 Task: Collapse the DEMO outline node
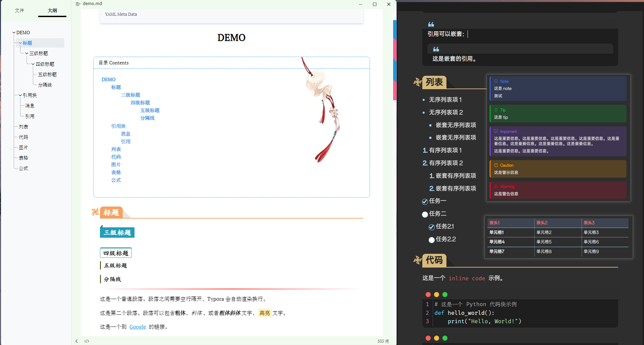14,33
